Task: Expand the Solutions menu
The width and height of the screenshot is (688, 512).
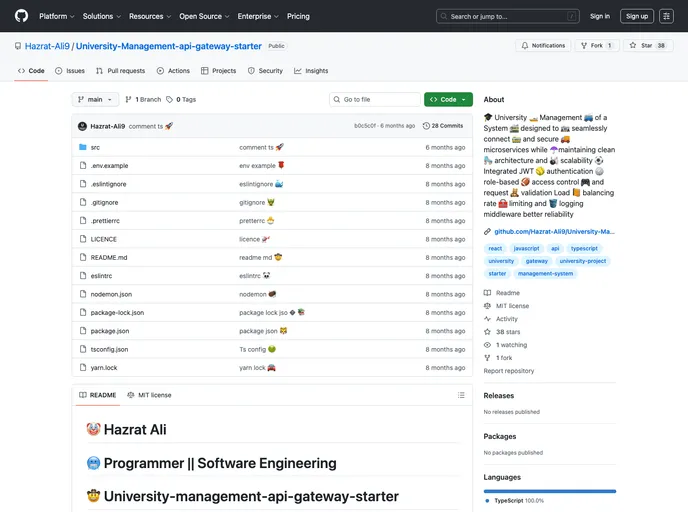Action: click(102, 16)
